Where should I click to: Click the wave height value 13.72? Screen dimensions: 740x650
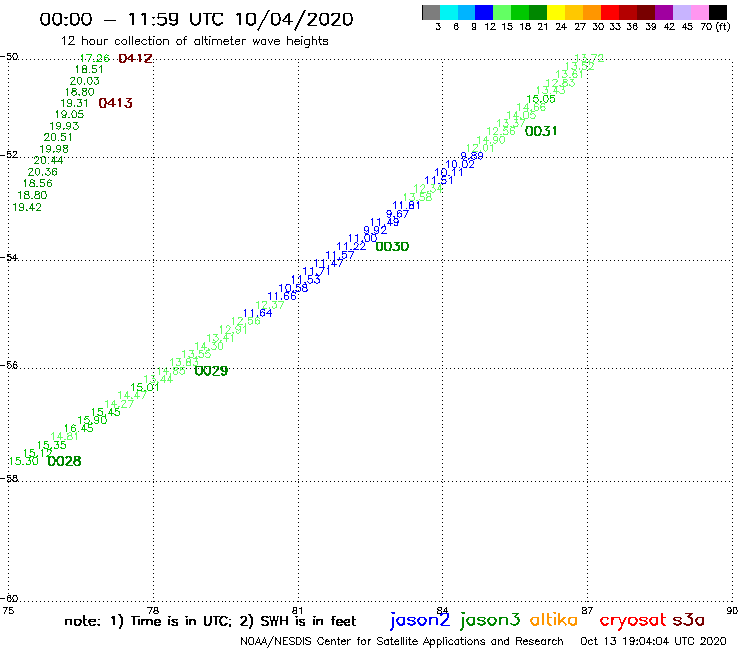[589, 58]
